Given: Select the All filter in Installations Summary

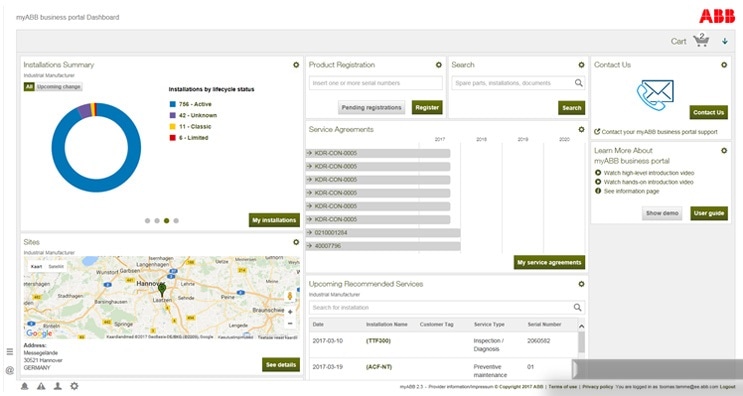Looking at the screenshot, I should [29, 87].
